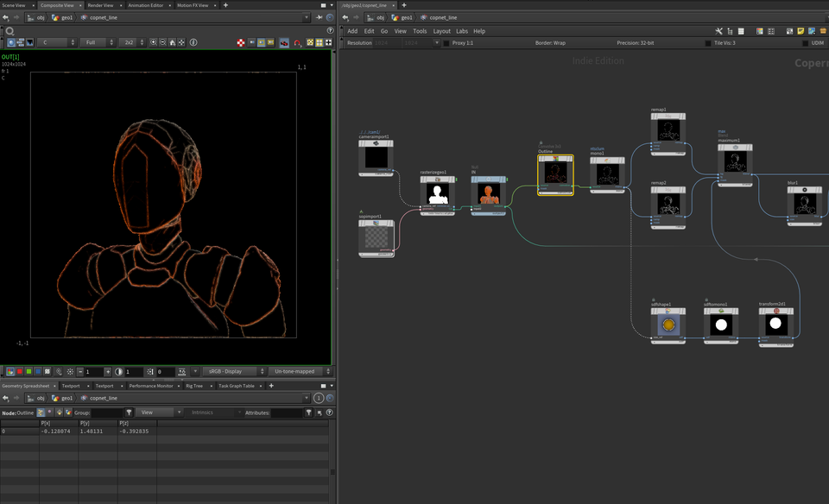
Task: Open the Layout menu in network editor
Action: tap(441, 31)
